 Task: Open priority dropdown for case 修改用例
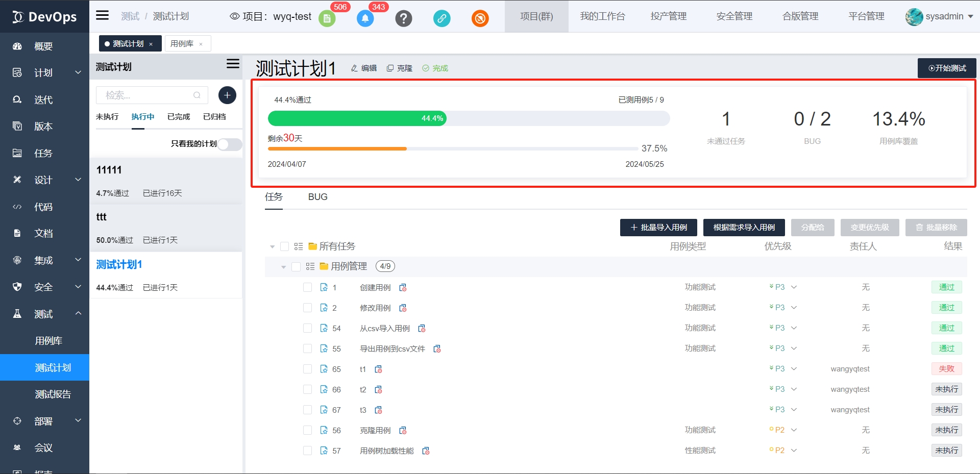point(794,308)
